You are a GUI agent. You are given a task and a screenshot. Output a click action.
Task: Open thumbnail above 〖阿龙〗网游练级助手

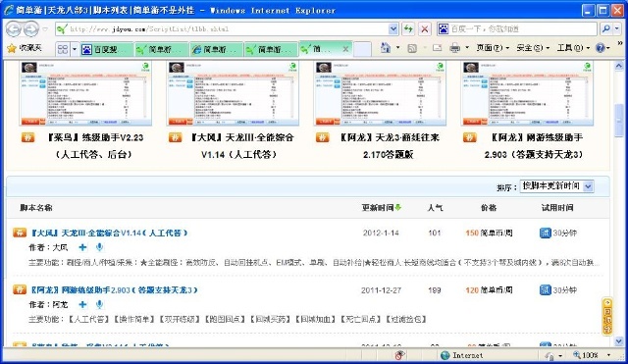[527, 93]
